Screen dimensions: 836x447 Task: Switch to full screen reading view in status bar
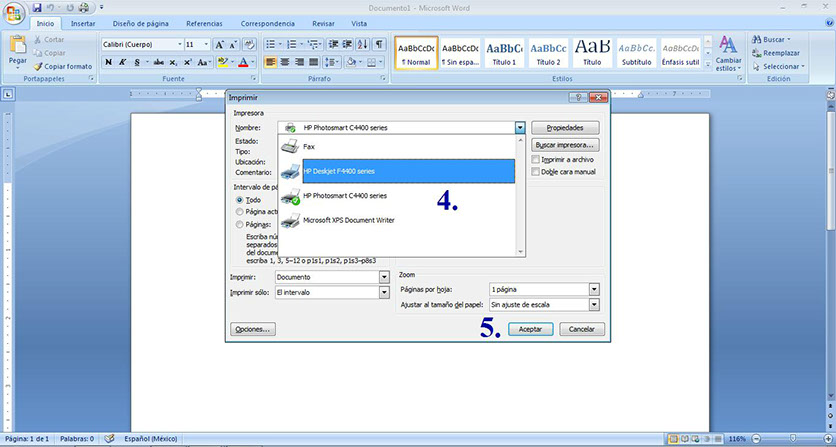click(x=683, y=438)
